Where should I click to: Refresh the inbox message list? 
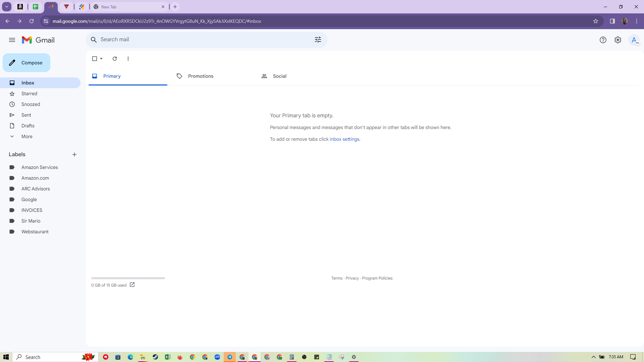coord(115,59)
